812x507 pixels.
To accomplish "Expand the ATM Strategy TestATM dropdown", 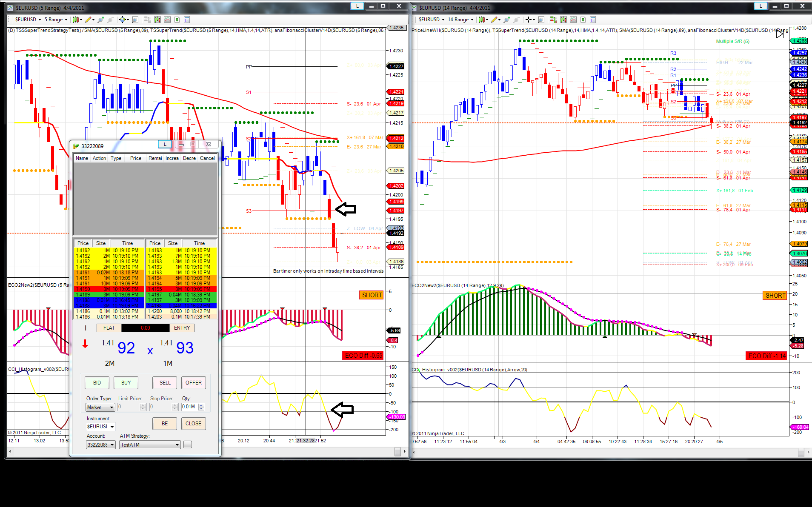I will tap(150, 444).
